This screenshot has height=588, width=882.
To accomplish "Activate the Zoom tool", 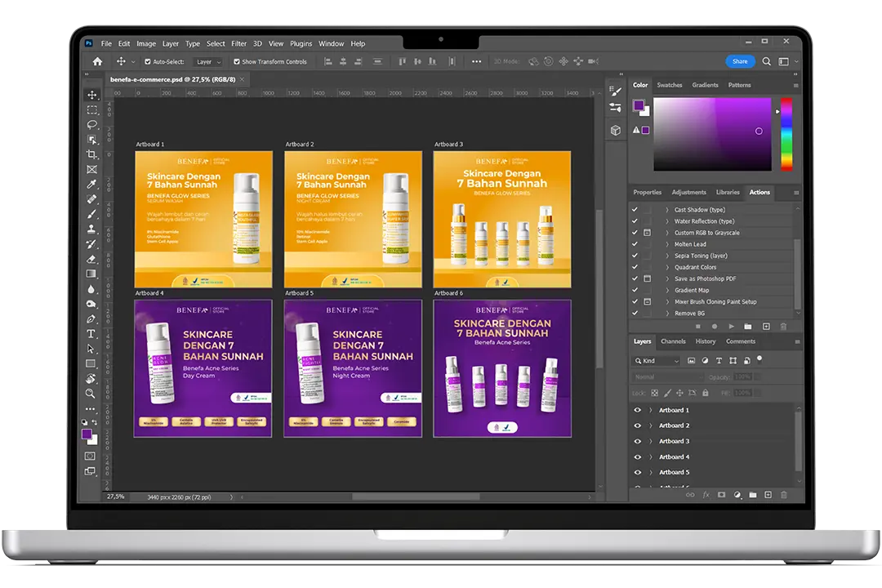I will tap(91, 394).
